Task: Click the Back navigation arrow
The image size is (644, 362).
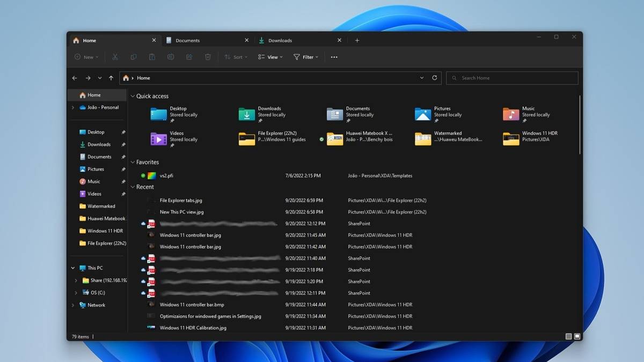Action: 75,77
